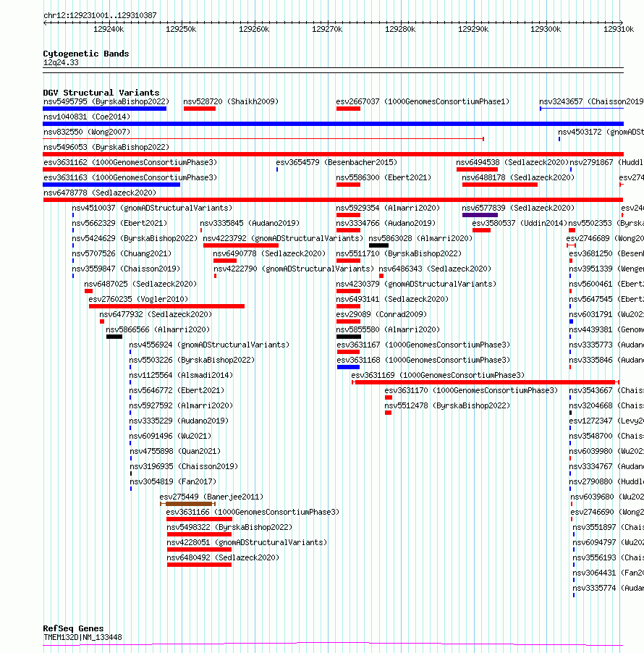
Task: Click nsv4556924 (gnomADStructuralVariants) label
Action: click(209, 345)
